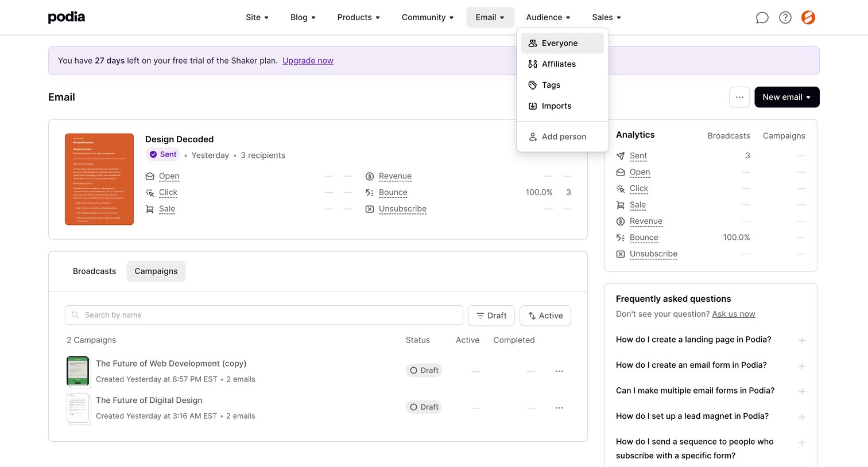
Task: Select the Campaigns tab
Action: coord(156,271)
